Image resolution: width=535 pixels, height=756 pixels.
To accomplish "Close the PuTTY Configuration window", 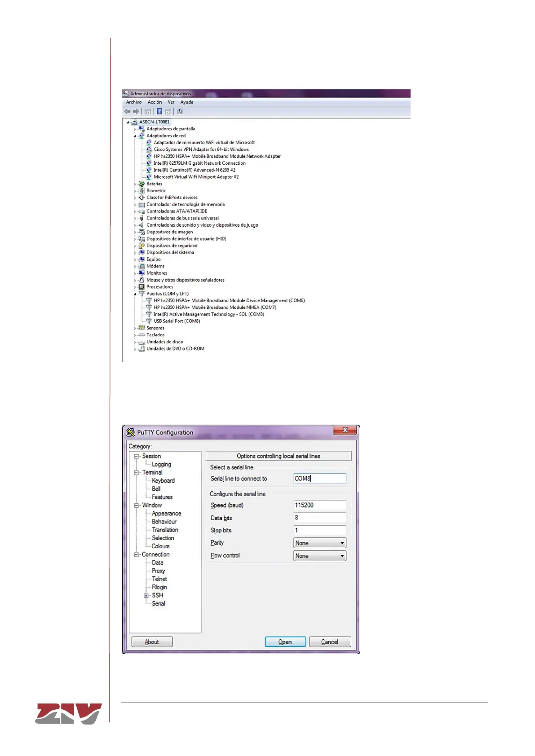I will coord(345,430).
